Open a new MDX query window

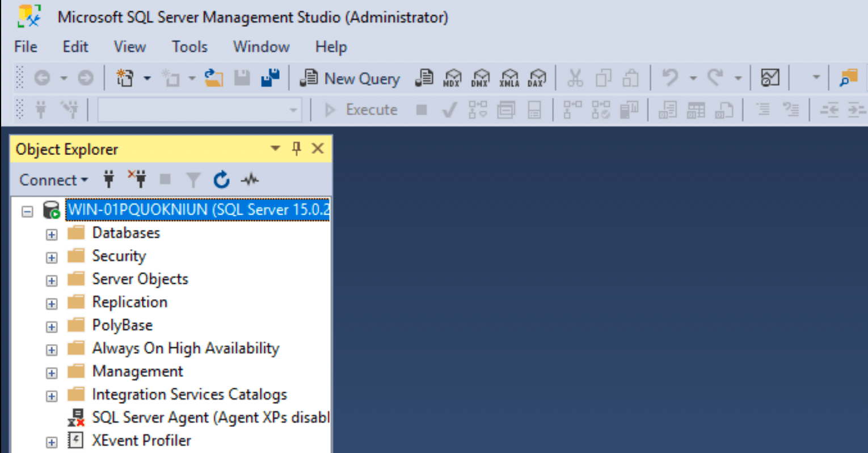click(453, 78)
